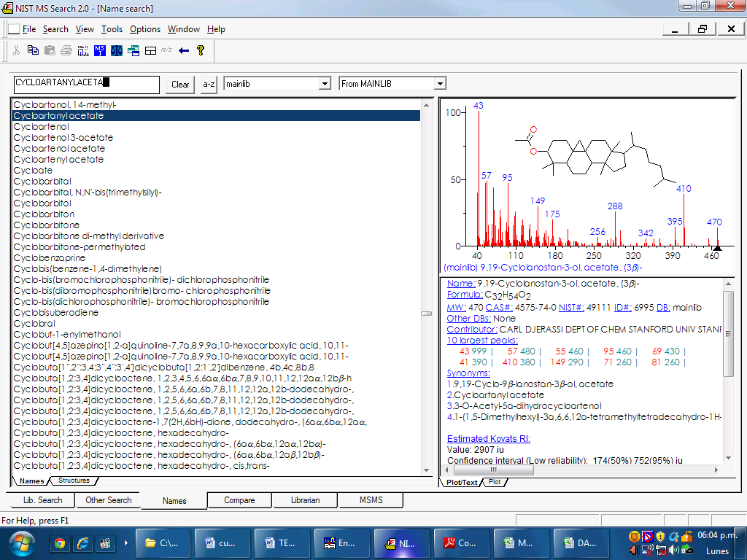Viewport: 747px width, 560px height.
Task: Click the printer icon in the toolbar
Action: [x=66, y=50]
